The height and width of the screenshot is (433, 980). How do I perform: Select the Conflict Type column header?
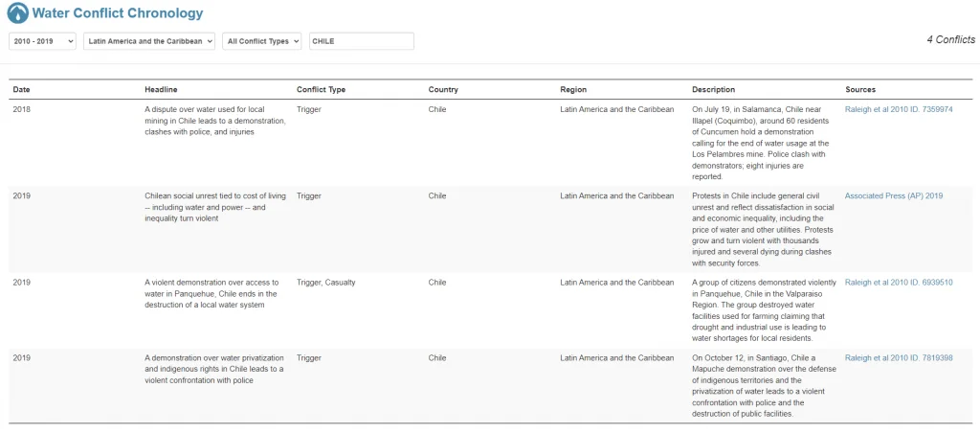pyautogui.click(x=321, y=89)
